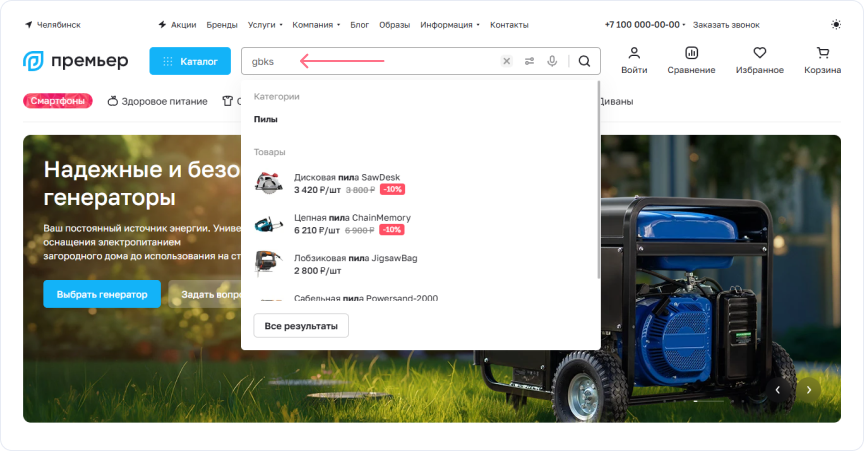Open the Каталог button
864x451 pixels.
pos(190,61)
